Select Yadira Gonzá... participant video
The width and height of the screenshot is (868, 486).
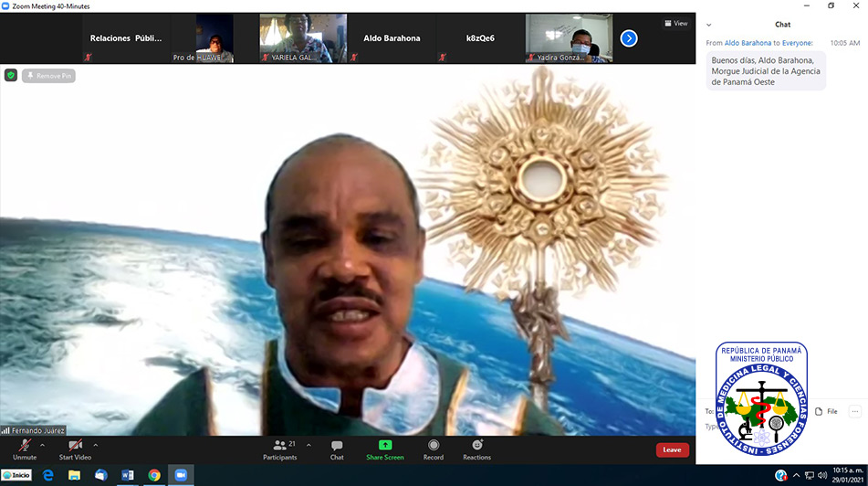coord(569,38)
